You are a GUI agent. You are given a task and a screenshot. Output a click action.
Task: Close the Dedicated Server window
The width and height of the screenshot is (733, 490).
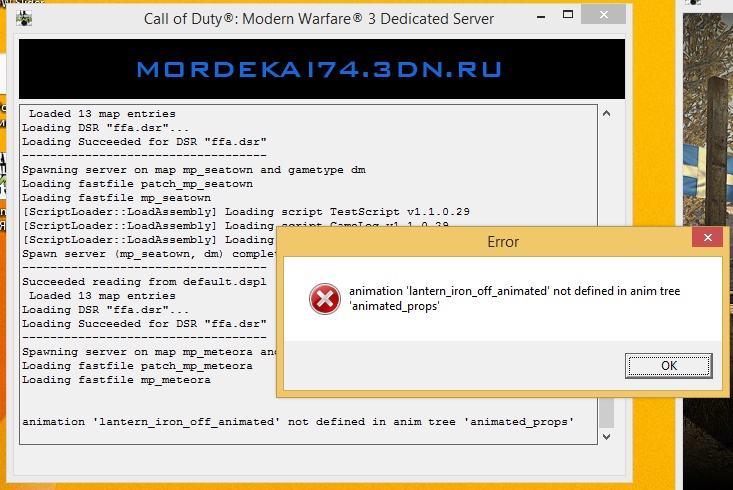tap(604, 14)
